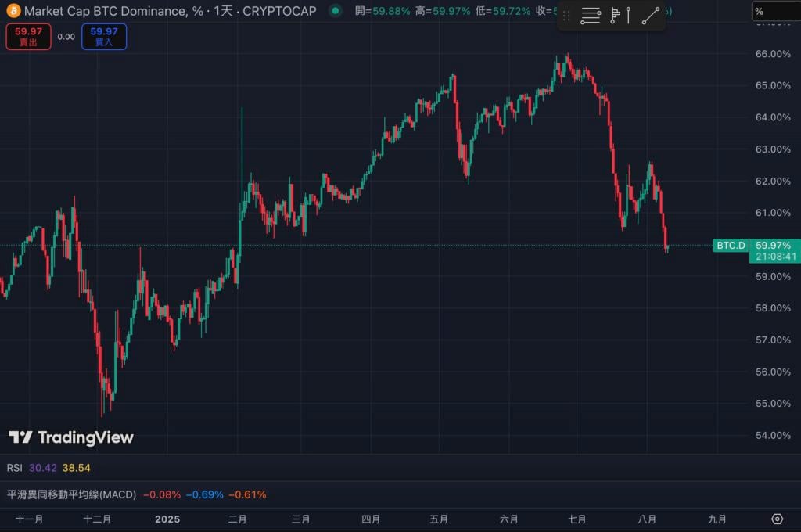Viewport: 801px width, 532px height.
Task: Select the RSI indicator label
Action: [x=13, y=467]
